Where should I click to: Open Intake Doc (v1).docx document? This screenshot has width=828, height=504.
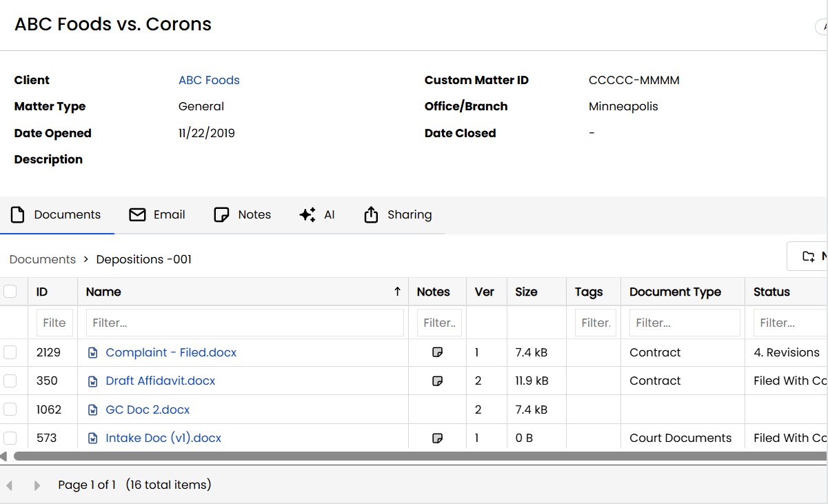pyautogui.click(x=163, y=438)
